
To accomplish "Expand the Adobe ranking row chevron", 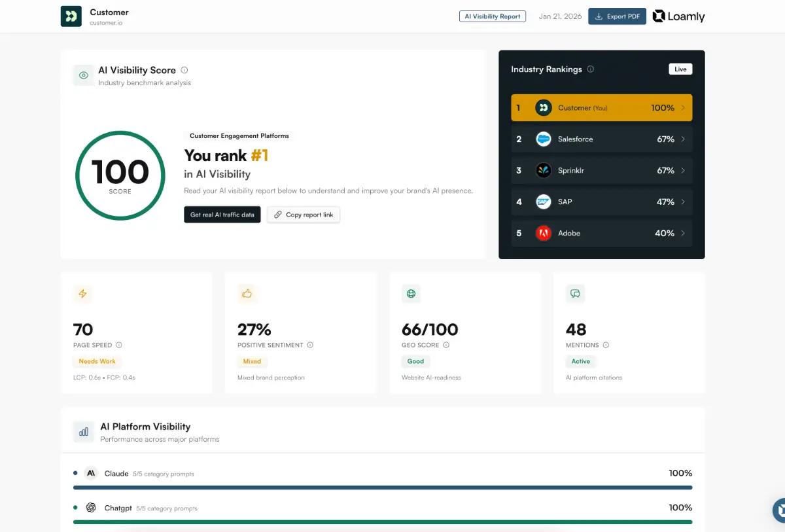I will 683,234.
